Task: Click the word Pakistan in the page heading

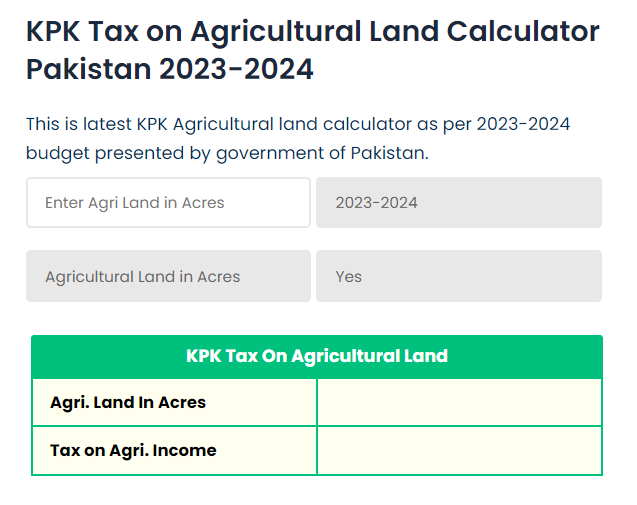Action: pyautogui.click(x=88, y=71)
